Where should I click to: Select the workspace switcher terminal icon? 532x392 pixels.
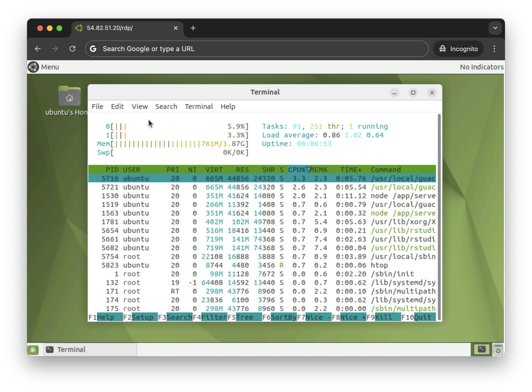pyautogui.click(x=482, y=349)
